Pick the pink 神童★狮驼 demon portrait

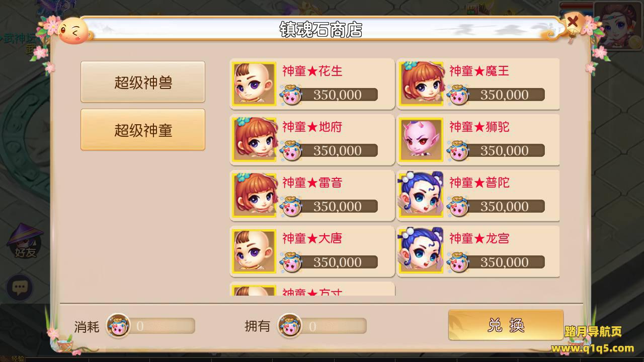(421, 139)
